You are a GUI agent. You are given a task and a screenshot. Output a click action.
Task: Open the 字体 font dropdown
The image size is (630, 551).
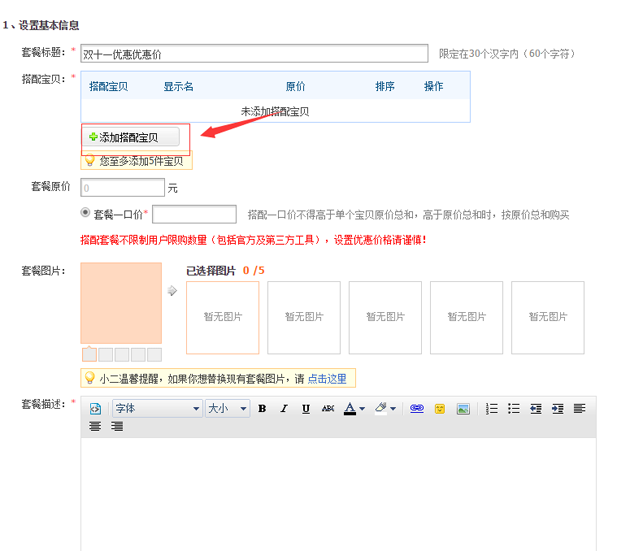click(x=157, y=409)
